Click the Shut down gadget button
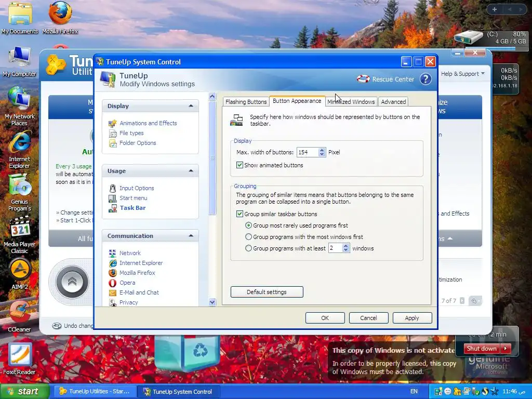 482,349
